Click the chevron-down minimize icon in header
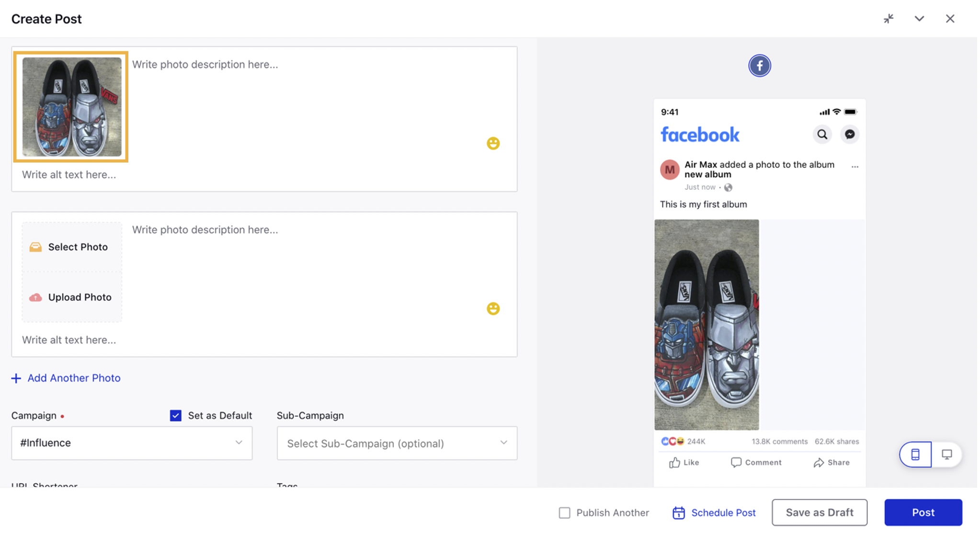The image size is (980, 535). tap(919, 19)
